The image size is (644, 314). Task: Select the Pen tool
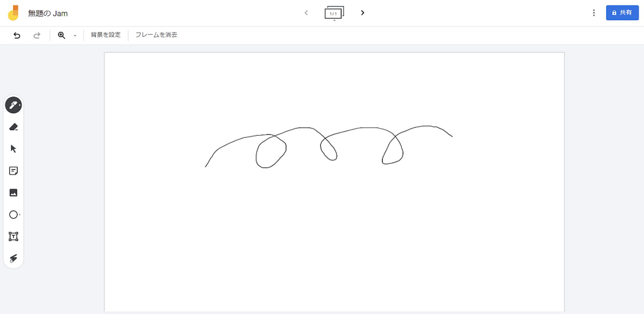coord(13,105)
